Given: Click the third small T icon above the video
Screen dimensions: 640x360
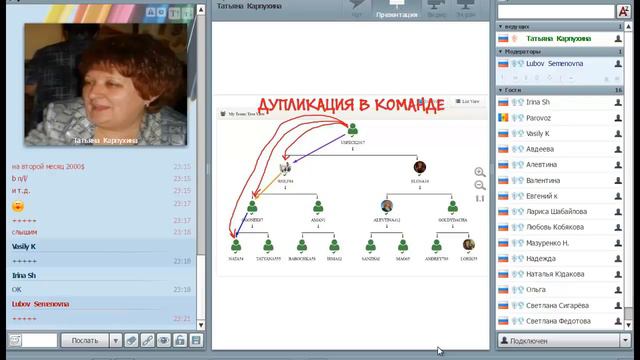Looking at the screenshot, I should 174,13.
